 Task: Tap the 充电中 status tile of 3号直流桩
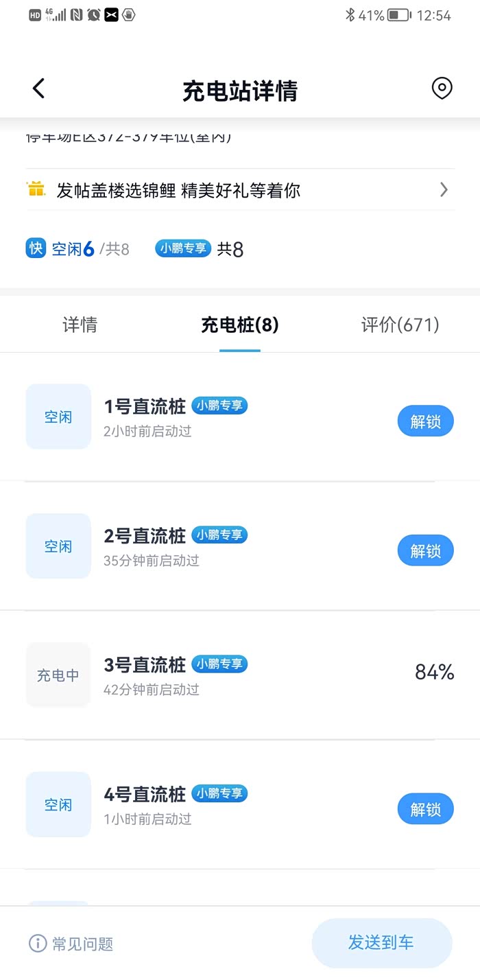tap(58, 675)
